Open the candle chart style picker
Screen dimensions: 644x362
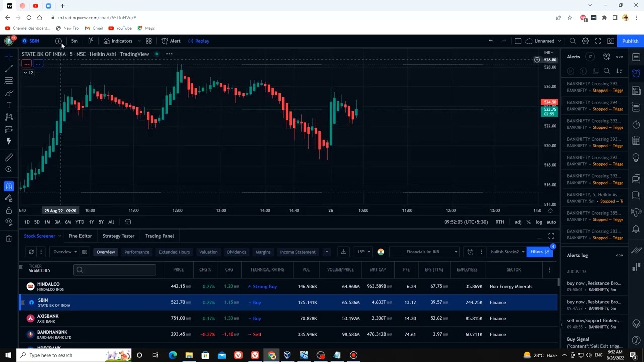point(91,41)
